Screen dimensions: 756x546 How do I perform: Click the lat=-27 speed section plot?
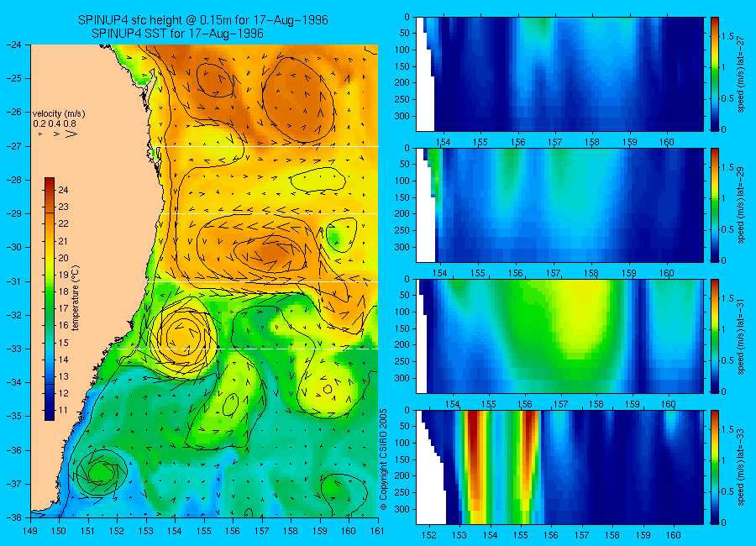[x=559, y=74]
